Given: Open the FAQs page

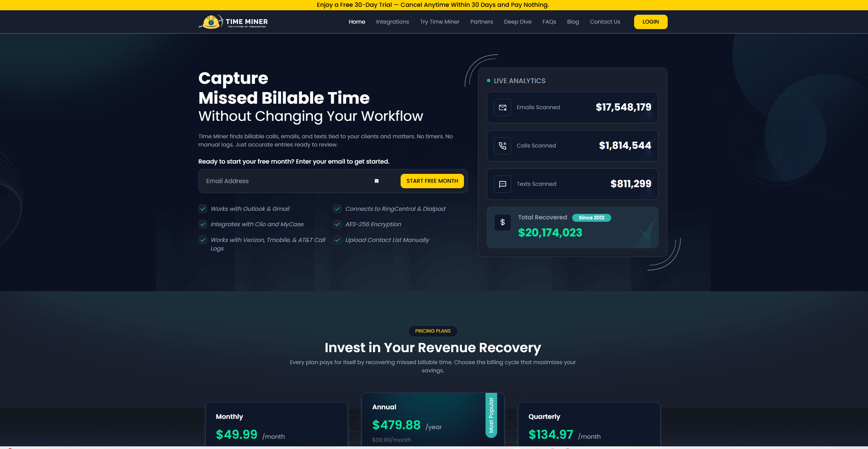Looking at the screenshot, I should (549, 22).
